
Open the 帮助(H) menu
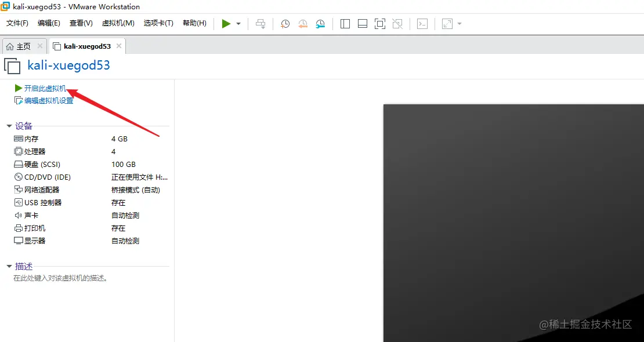(x=194, y=23)
